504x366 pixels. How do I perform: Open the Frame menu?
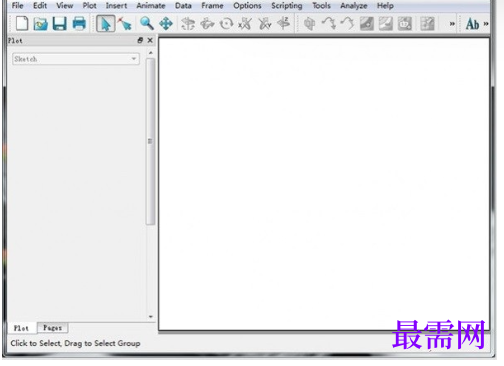point(212,6)
